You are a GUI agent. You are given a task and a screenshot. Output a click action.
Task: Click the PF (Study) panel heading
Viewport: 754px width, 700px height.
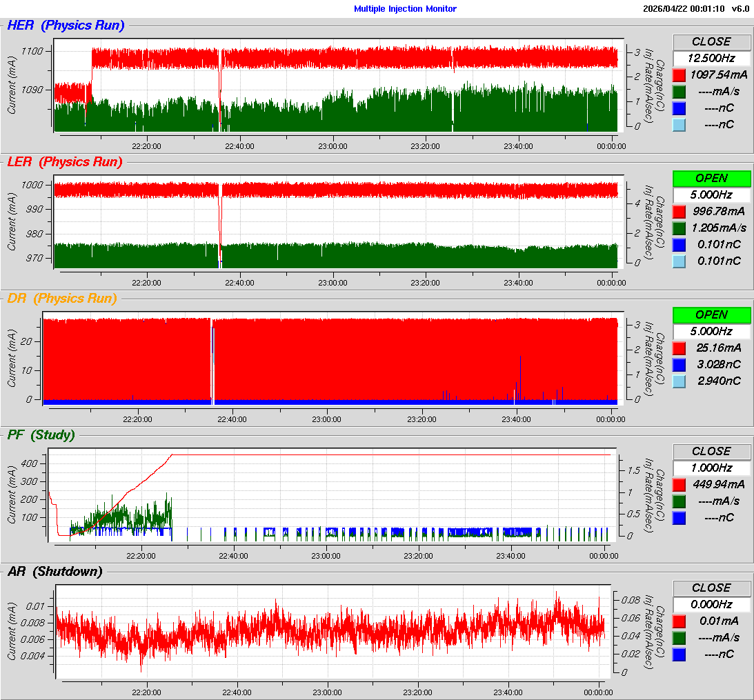point(41,434)
